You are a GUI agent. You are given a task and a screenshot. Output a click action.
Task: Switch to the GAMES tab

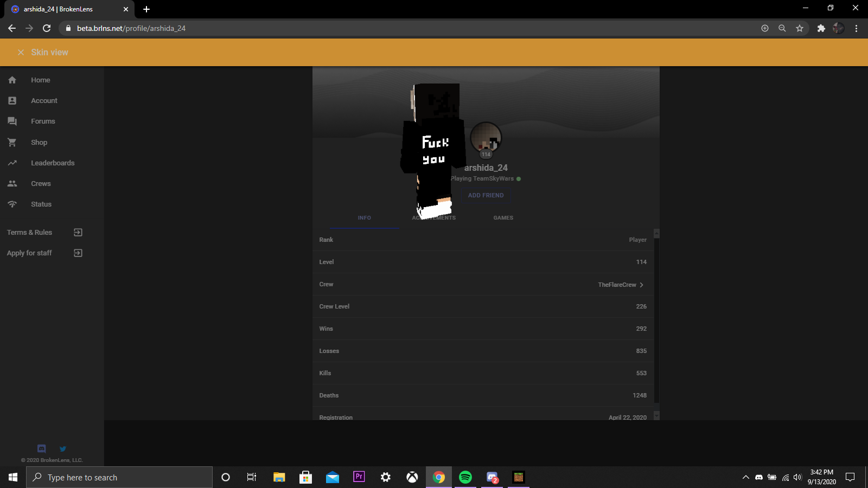503,217
